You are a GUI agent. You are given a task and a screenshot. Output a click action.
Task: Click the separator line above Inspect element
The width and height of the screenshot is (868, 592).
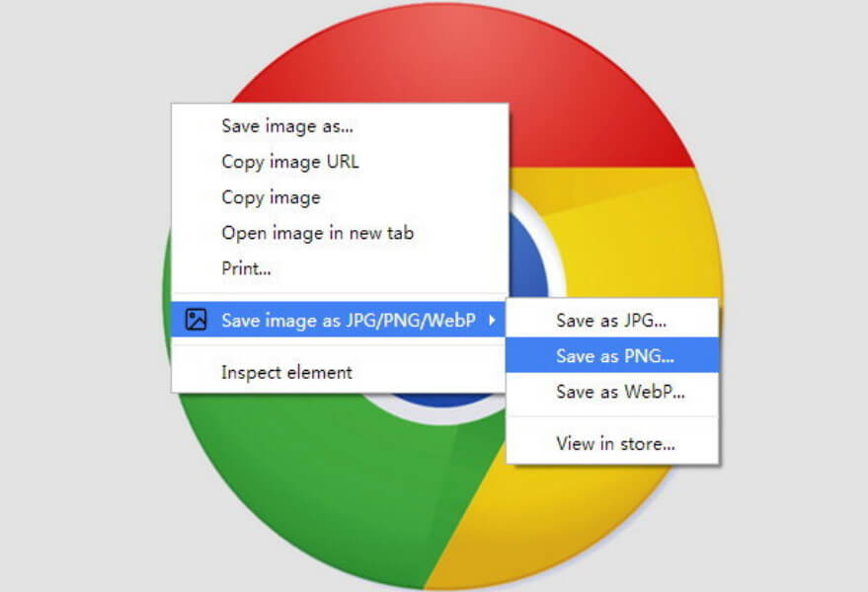click(x=340, y=345)
